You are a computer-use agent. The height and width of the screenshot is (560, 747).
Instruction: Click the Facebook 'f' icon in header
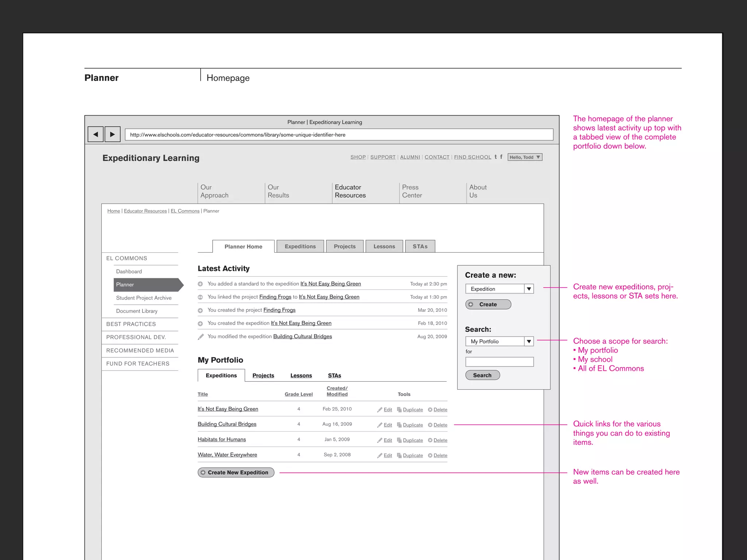tap(501, 157)
